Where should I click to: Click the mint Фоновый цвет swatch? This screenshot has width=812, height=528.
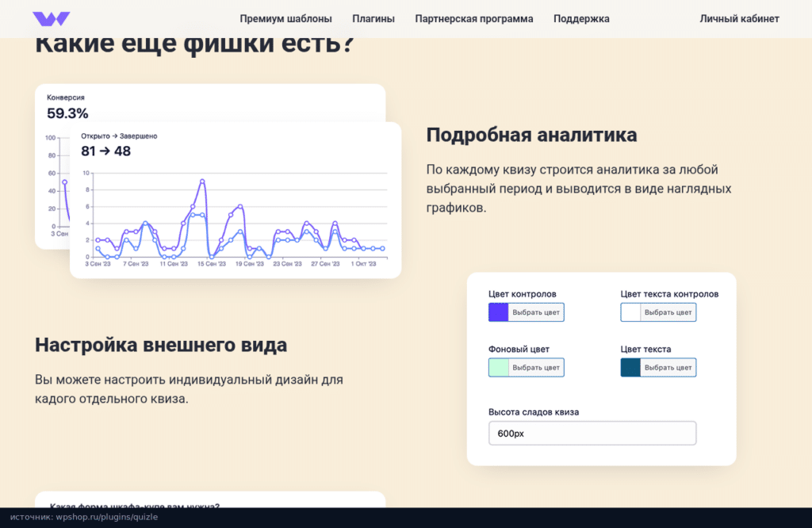498,368
